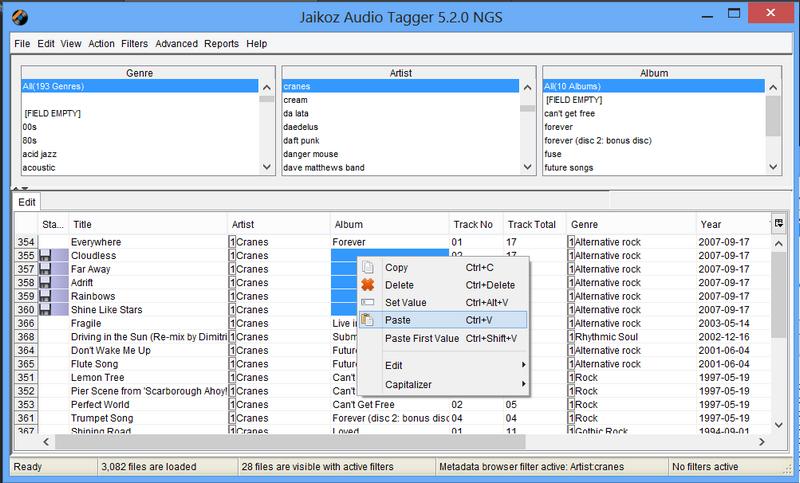Open the View menu
The width and height of the screenshot is (800, 483).
(70, 44)
